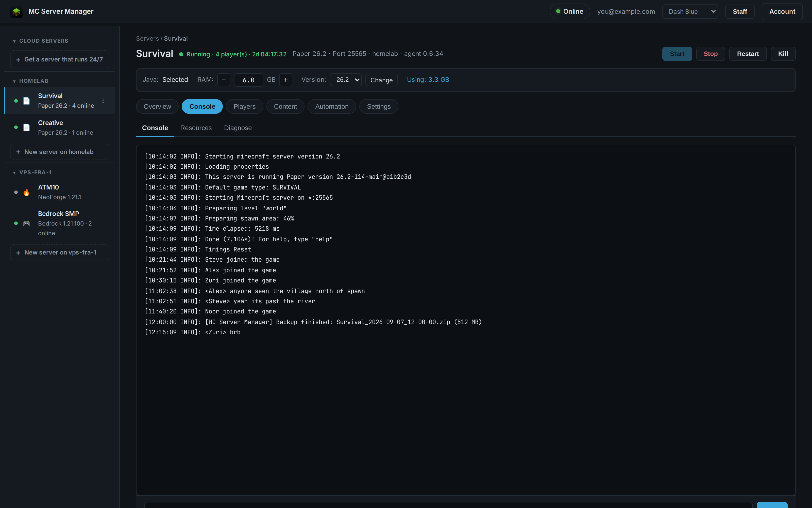The width and height of the screenshot is (812, 508).
Task: Select the Console sub-tab
Action: point(155,128)
